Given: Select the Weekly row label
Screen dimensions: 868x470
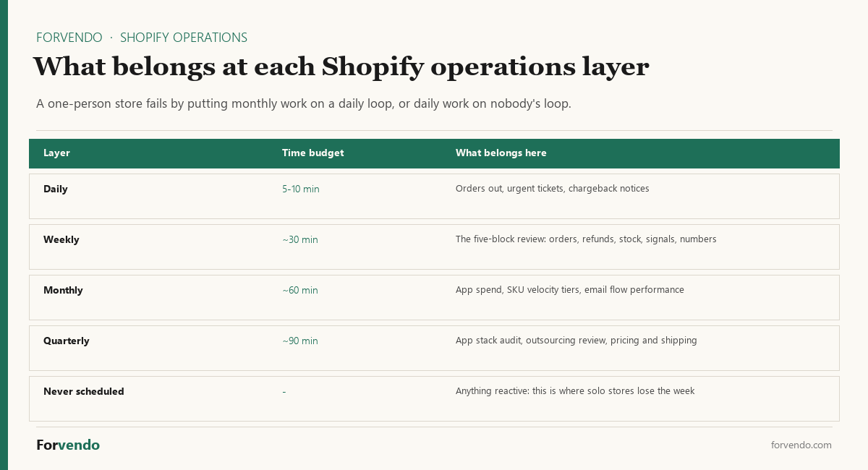Looking at the screenshot, I should point(61,239).
